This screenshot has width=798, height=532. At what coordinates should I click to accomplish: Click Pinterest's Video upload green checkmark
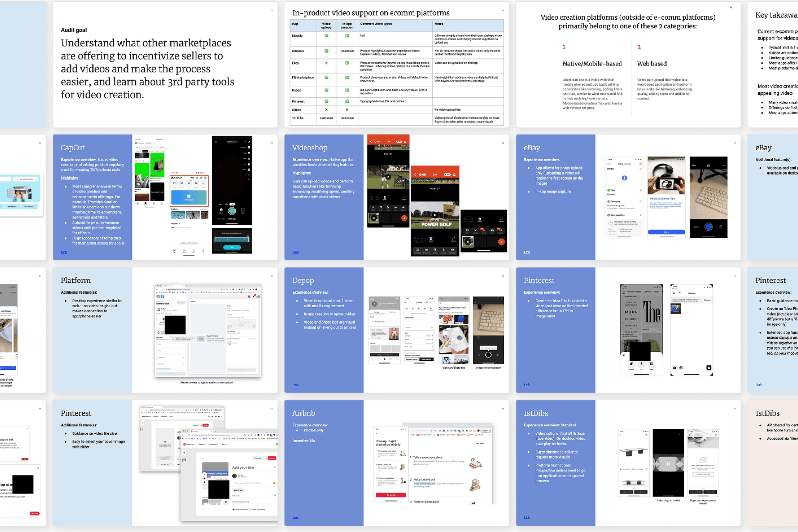(326, 101)
